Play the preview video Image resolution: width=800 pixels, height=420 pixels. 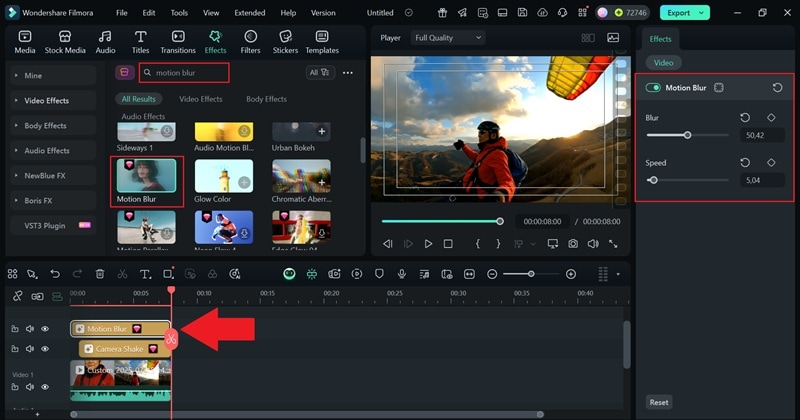(428, 244)
